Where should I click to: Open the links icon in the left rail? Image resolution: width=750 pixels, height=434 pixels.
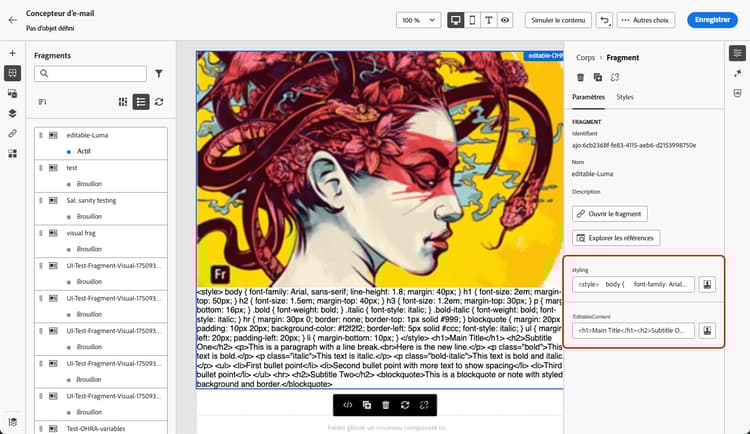pyautogui.click(x=12, y=134)
